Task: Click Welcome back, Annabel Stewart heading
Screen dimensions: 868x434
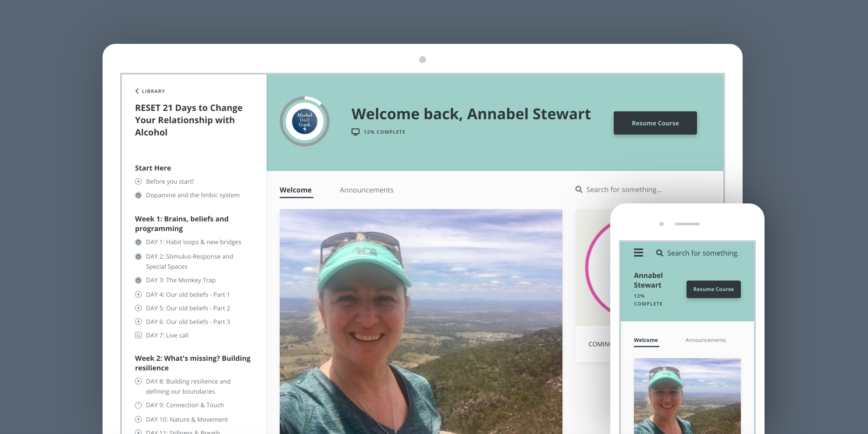Action: pyautogui.click(x=471, y=114)
